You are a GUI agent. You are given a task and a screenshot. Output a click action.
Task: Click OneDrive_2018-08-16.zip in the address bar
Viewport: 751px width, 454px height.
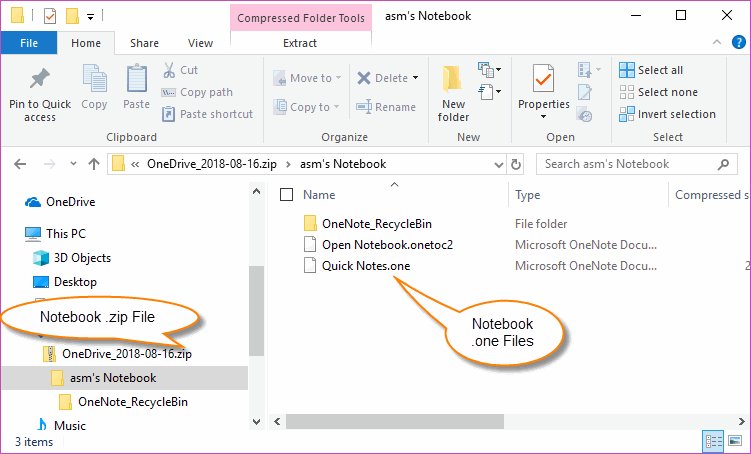[212, 164]
